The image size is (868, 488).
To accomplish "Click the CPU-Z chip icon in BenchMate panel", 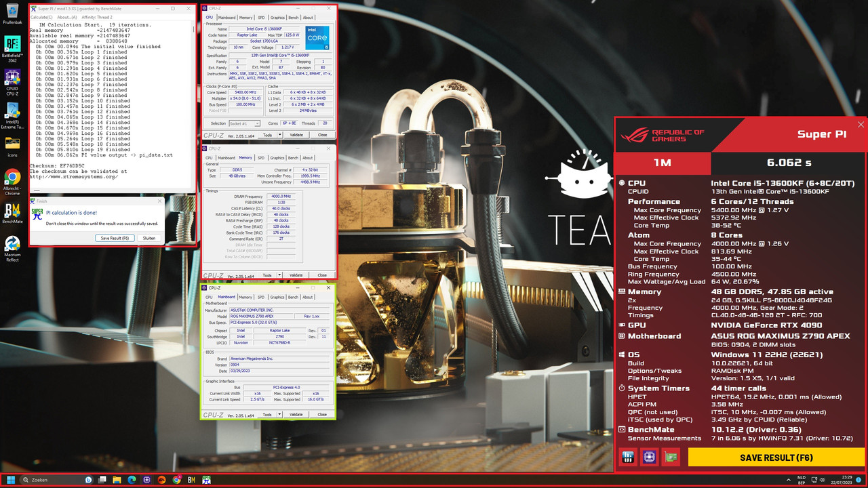I will pos(649,457).
